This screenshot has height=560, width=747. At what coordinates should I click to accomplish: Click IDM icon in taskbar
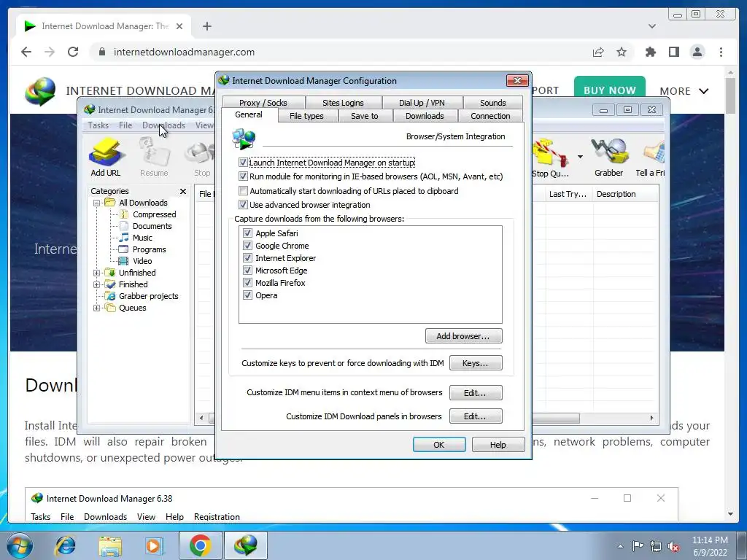(246, 545)
